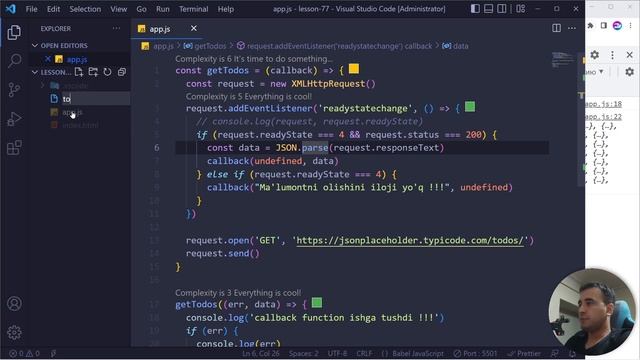Click Port : 5501 Live Server status
The height and width of the screenshot is (360, 640).
476,353
